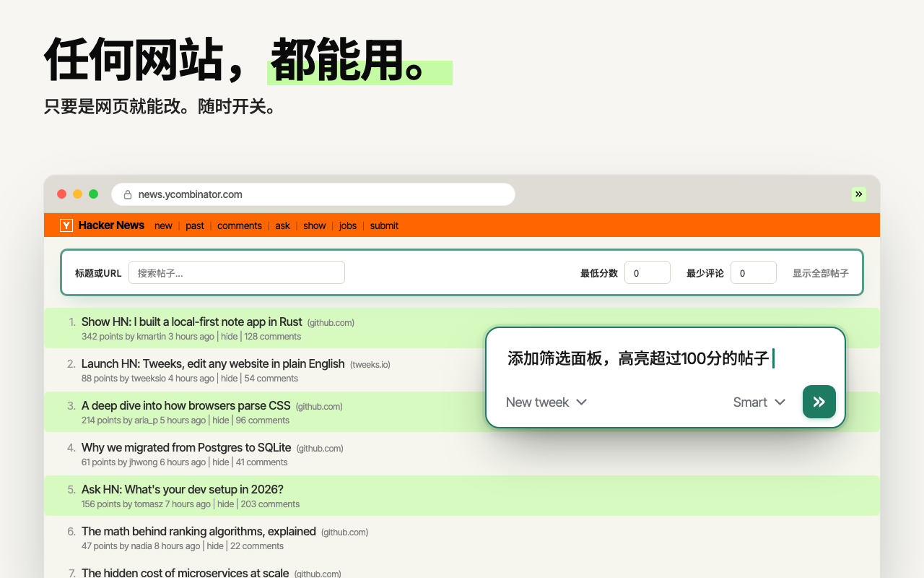The height and width of the screenshot is (578, 924).
Task: View user tomasz's profile
Action: pyautogui.click(x=148, y=504)
